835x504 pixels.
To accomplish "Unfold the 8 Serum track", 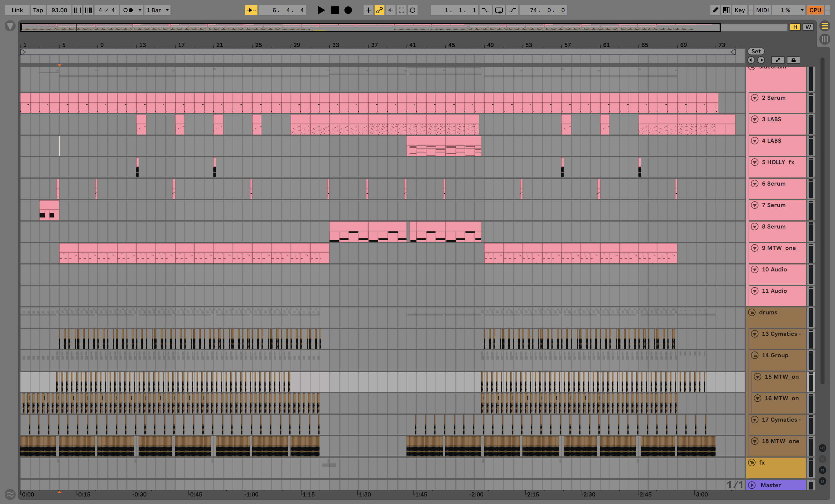I will coord(755,226).
